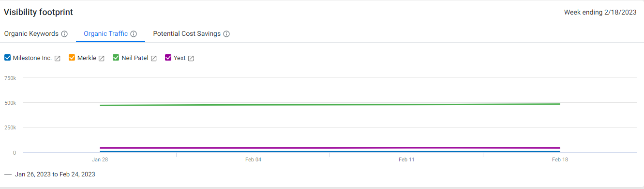Click the purple Yext traffic line
Image resolution: width=644 pixels, height=189 pixels.
click(x=329, y=148)
